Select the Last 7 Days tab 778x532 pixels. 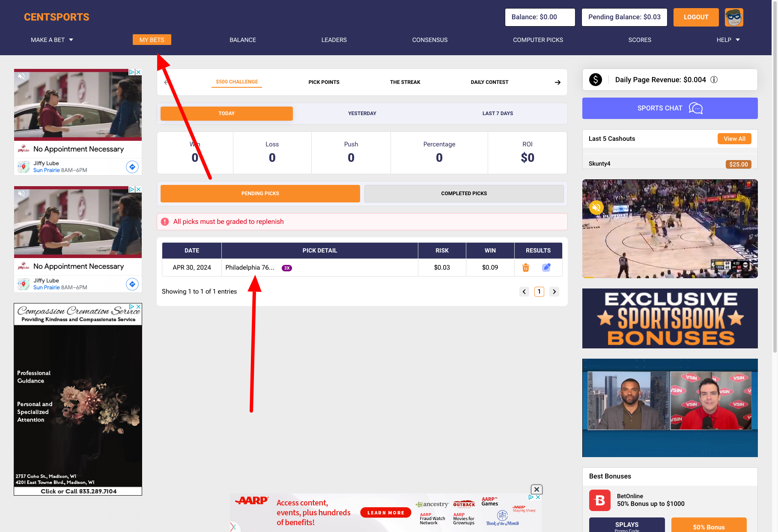point(498,113)
